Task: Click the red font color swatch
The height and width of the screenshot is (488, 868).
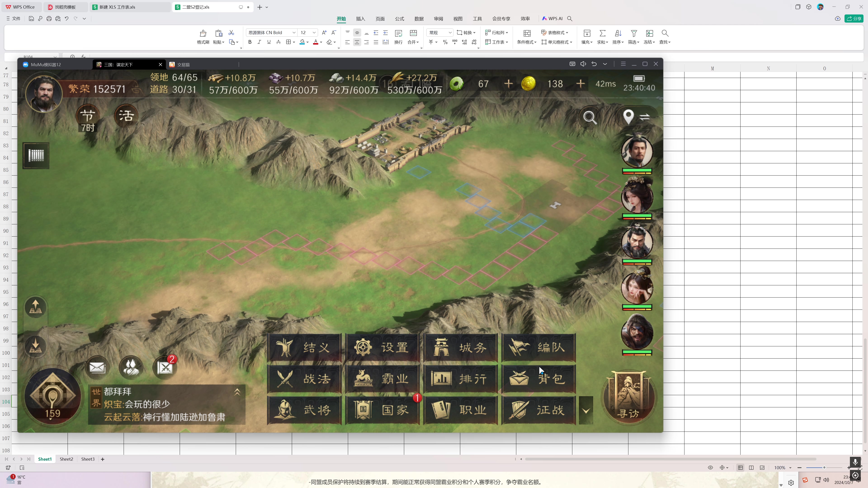Action: click(x=316, y=42)
